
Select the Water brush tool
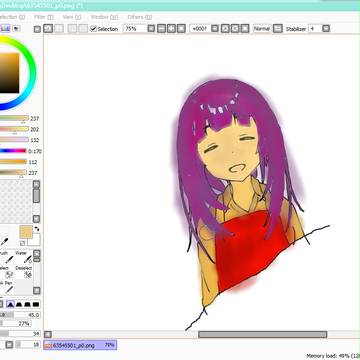point(24,257)
